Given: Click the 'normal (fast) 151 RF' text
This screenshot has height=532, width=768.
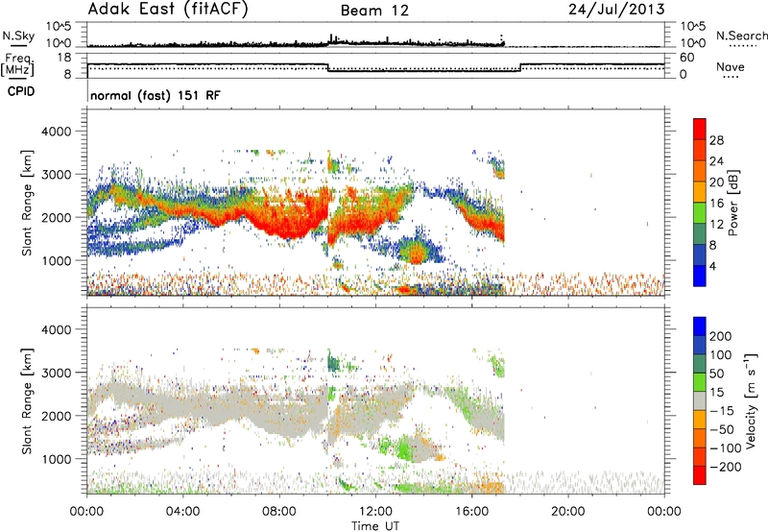Looking at the screenshot, I should pos(156,95).
